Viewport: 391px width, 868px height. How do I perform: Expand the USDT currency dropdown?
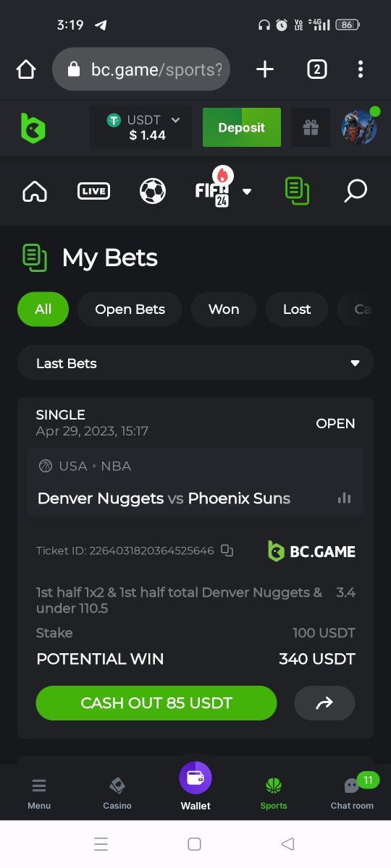pos(141,127)
